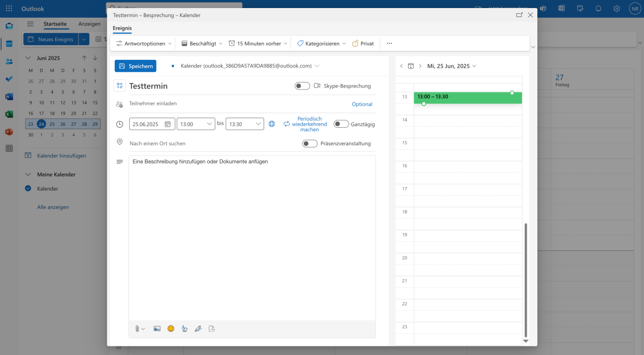Toggle the hamburger navigation pane button
Screen dimensions: 644x355
pyautogui.click(x=30, y=24)
